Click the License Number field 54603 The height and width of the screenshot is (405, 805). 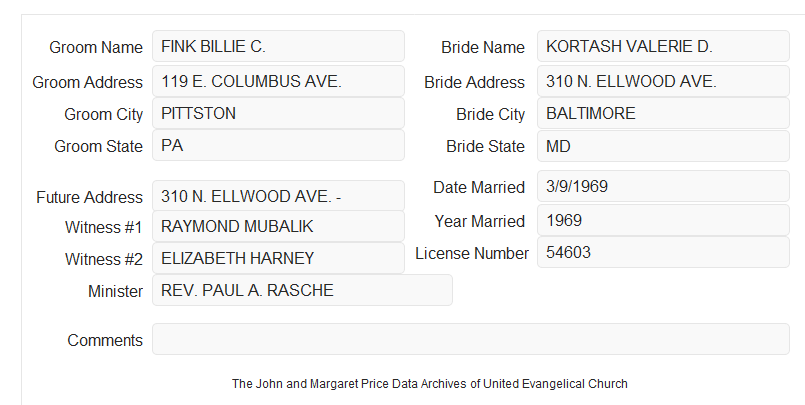[663, 252]
